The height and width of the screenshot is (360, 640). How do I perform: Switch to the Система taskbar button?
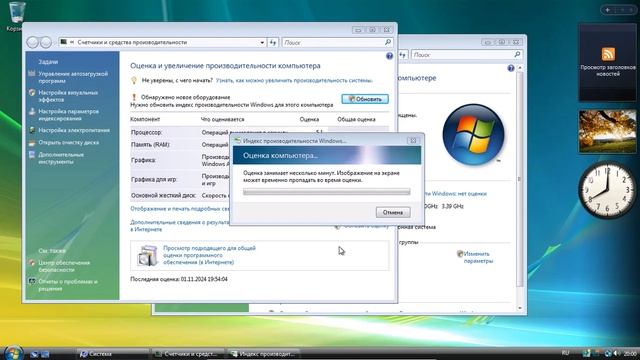113,354
